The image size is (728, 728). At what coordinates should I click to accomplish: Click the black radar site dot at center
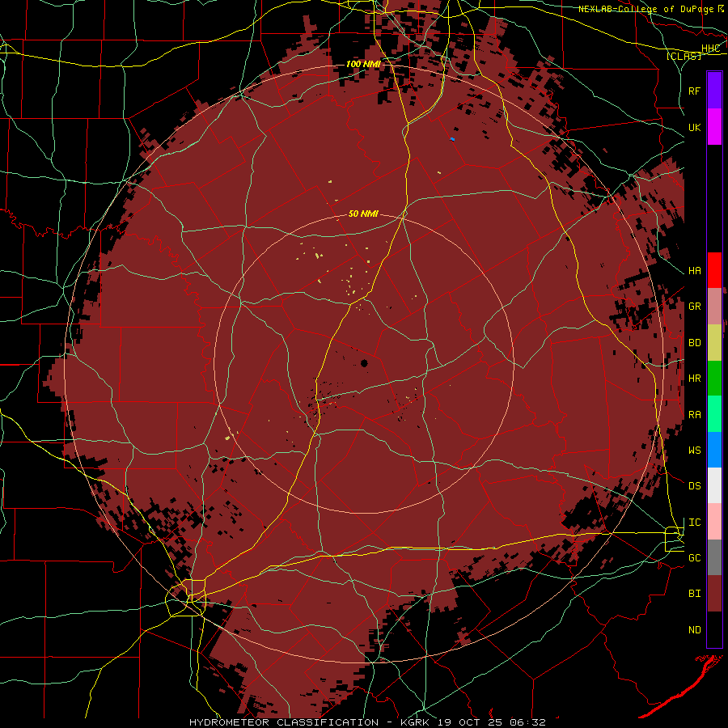coord(364,363)
